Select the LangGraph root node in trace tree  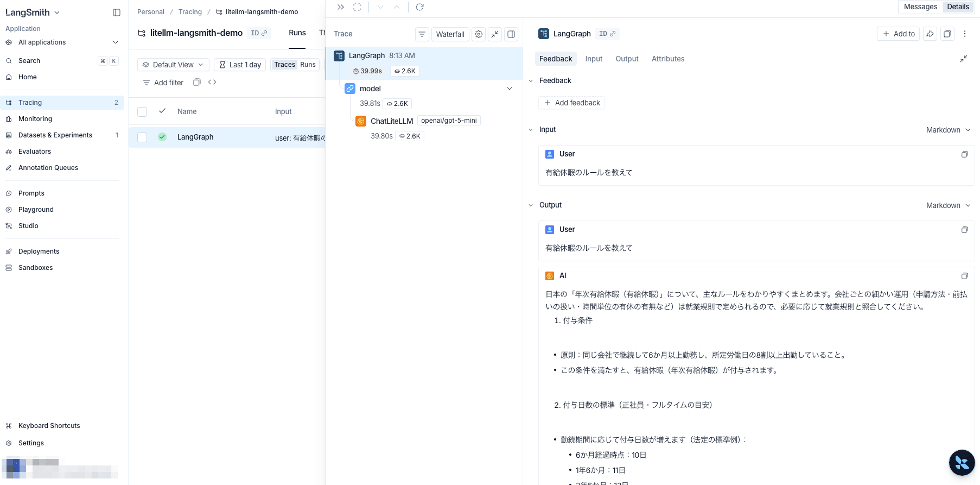[x=424, y=64]
